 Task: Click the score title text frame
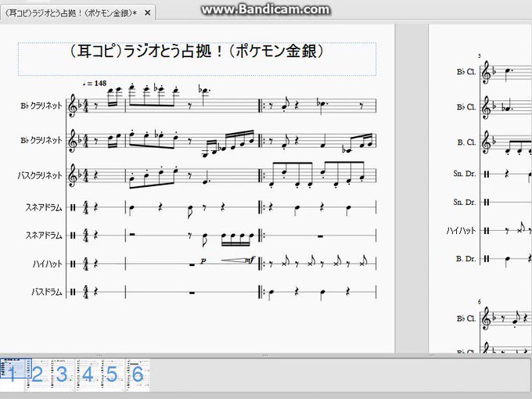click(x=197, y=59)
